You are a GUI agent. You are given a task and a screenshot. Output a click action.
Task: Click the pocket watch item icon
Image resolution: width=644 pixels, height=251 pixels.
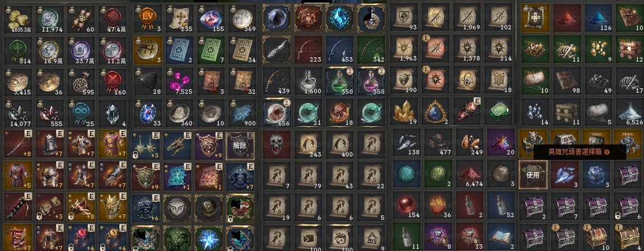[x=371, y=18]
